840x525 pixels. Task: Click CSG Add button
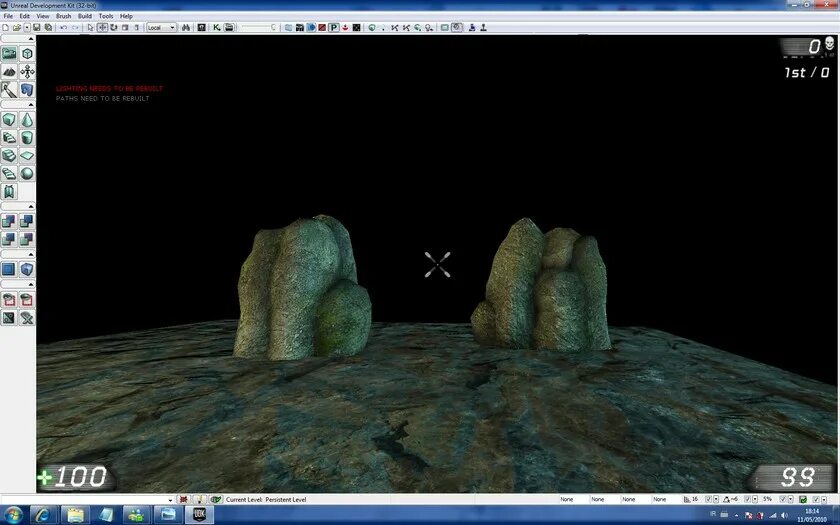coord(9,221)
